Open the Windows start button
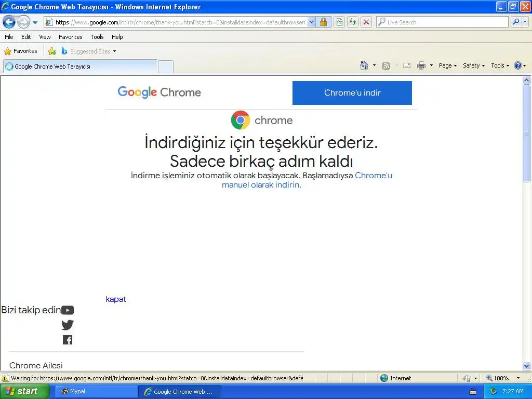The image size is (532, 399). click(x=24, y=392)
